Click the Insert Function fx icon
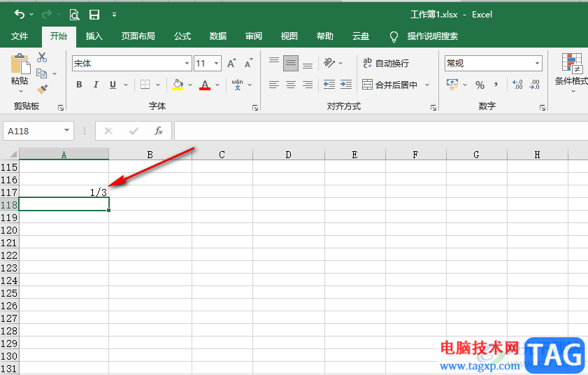 point(159,131)
